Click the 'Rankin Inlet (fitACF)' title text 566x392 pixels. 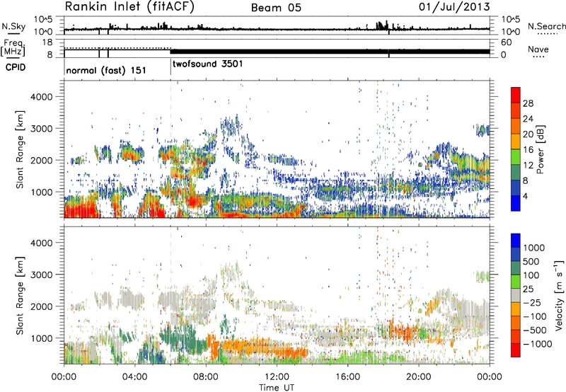click(129, 7)
